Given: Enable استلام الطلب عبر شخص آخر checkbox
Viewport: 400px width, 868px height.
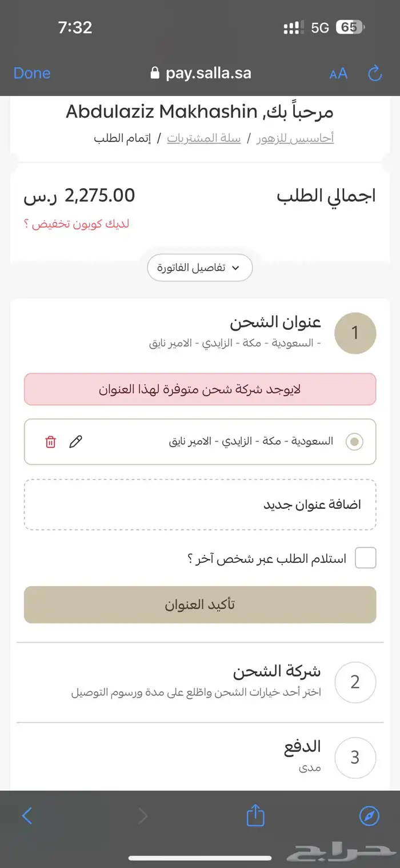Looking at the screenshot, I should click(x=365, y=558).
